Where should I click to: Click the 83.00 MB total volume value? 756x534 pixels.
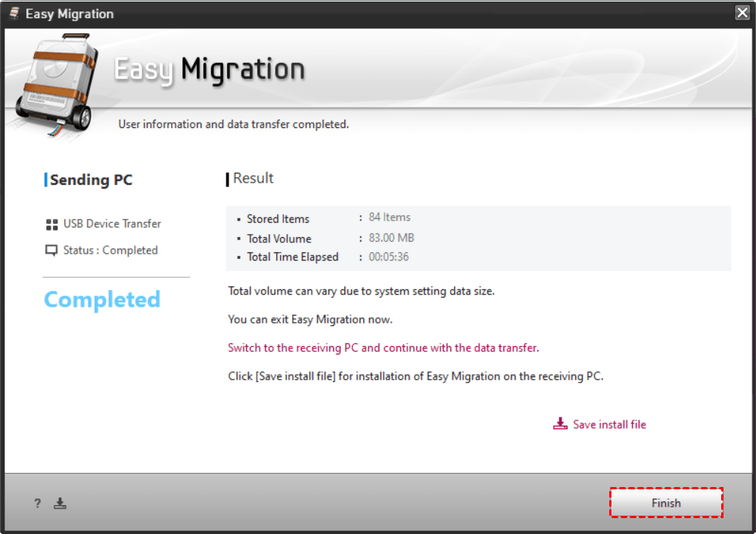pyautogui.click(x=391, y=238)
